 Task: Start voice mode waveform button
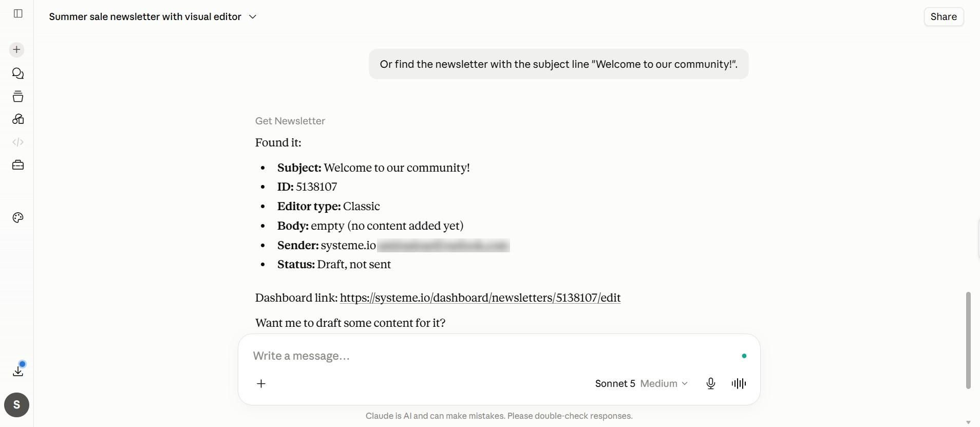tap(739, 383)
